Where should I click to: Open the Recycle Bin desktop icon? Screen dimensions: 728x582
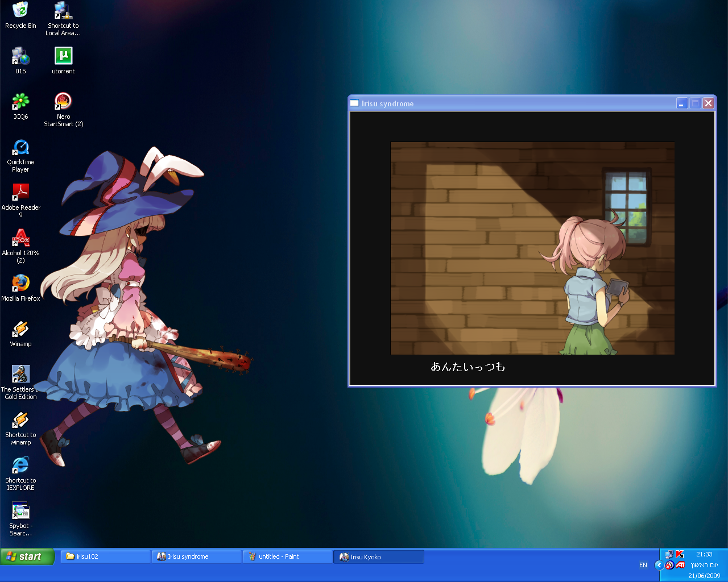20,16
